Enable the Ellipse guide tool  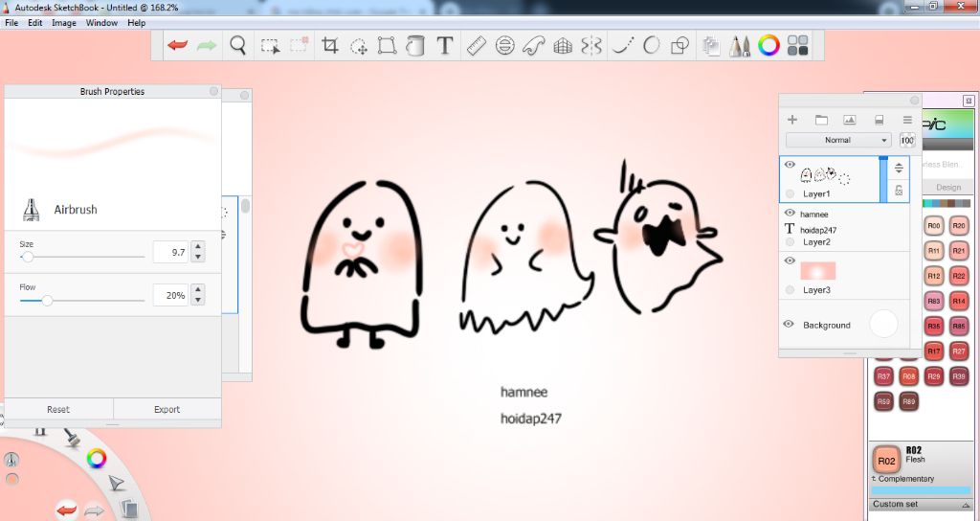click(x=504, y=45)
